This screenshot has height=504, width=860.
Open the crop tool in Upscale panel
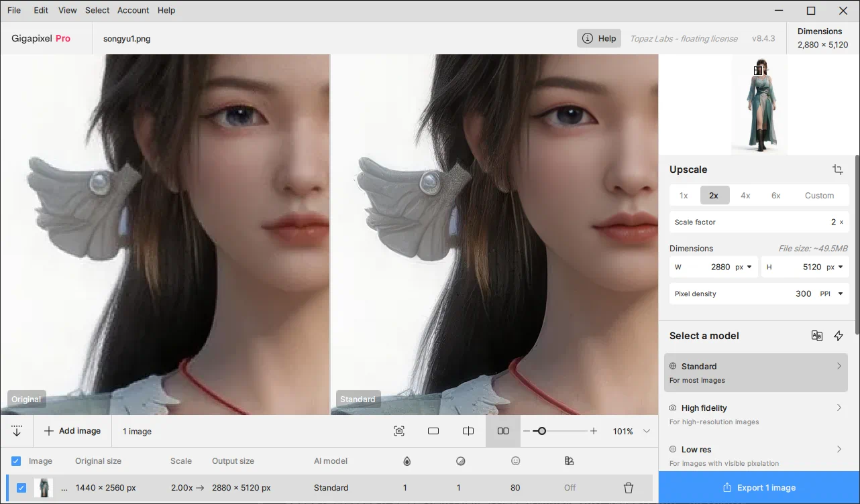click(838, 170)
